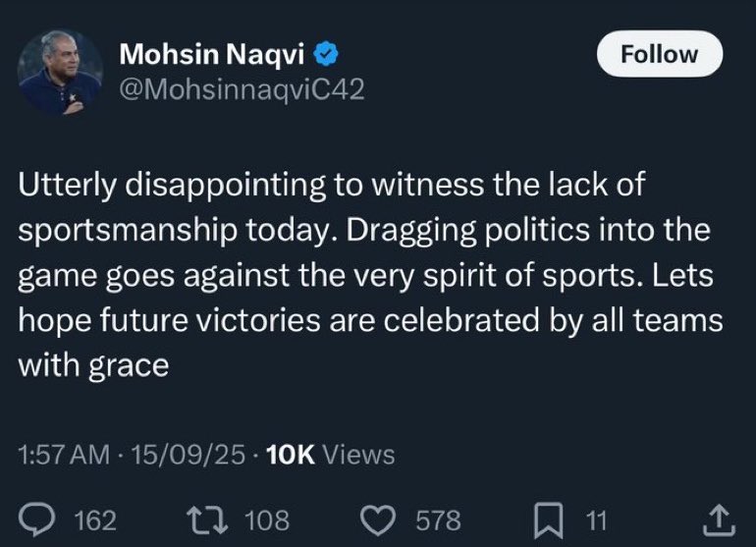This screenshot has height=547, width=756.
Task: Click the Follow button
Action: tap(660, 54)
